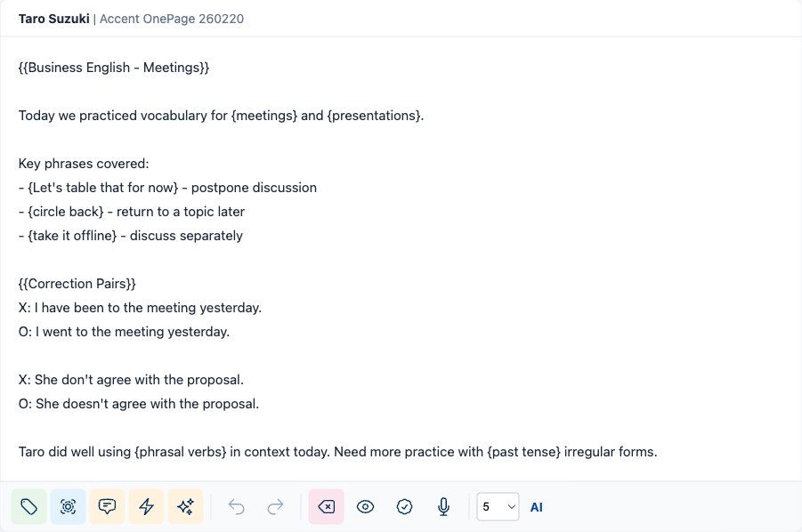The width and height of the screenshot is (802, 532).
Task: Select the verification checkmark icon
Action: pos(404,506)
